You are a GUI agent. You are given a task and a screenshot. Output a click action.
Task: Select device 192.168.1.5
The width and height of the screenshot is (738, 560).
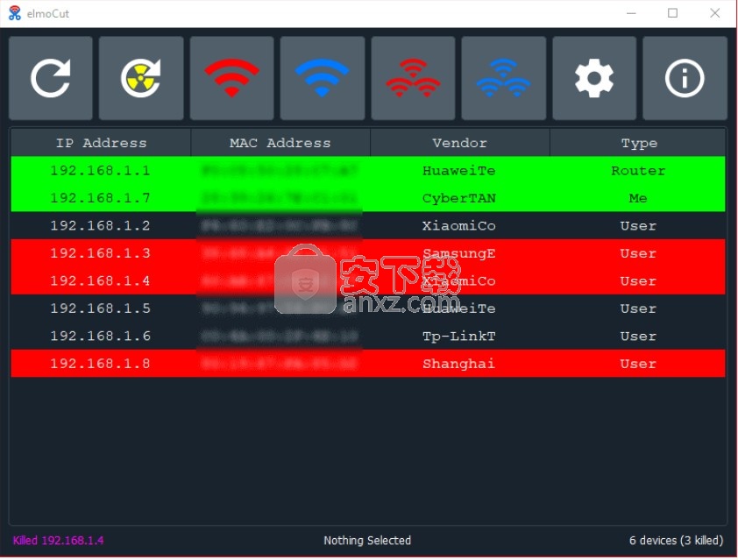click(368, 308)
